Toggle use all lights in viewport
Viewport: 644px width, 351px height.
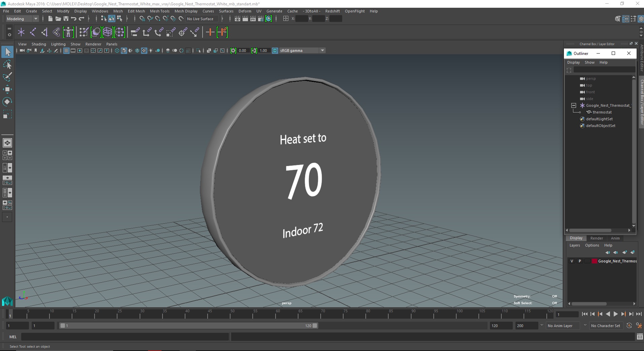pyautogui.click(x=151, y=51)
